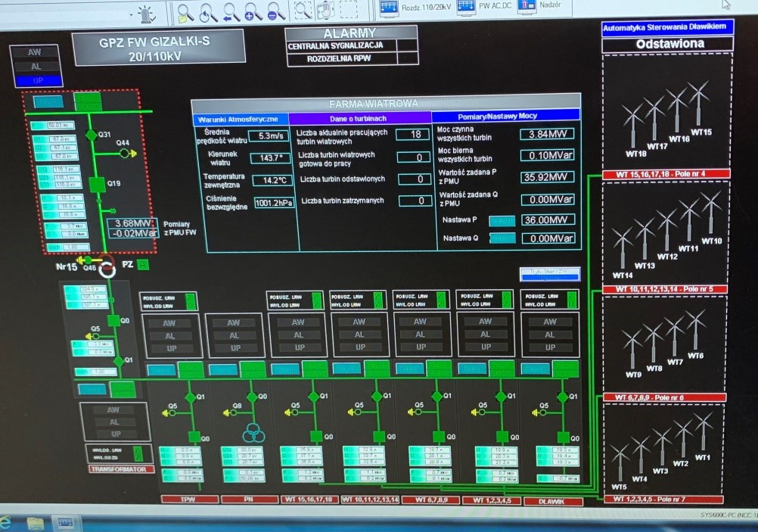This screenshot has width=758, height=532.
Task: Select the Q19 breaker symbol
Action: pyautogui.click(x=97, y=184)
